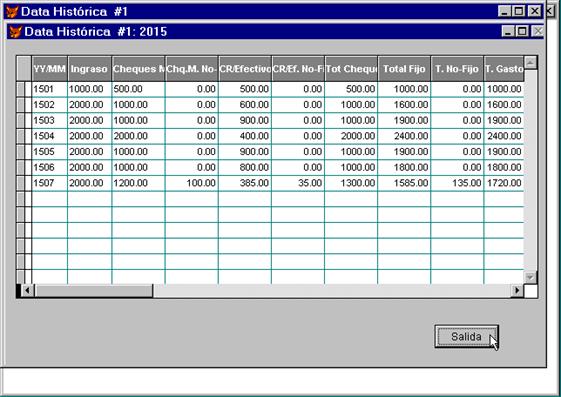The width and height of the screenshot is (561, 397).
Task: Click T. Gasto value 1720.00 in row 1507
Action: (504, 183)
